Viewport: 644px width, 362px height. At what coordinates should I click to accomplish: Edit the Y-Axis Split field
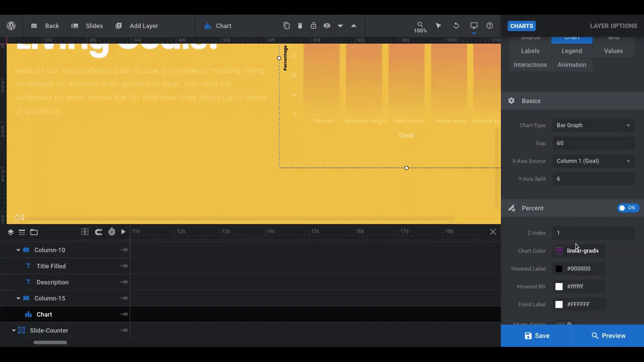[594, 179]
